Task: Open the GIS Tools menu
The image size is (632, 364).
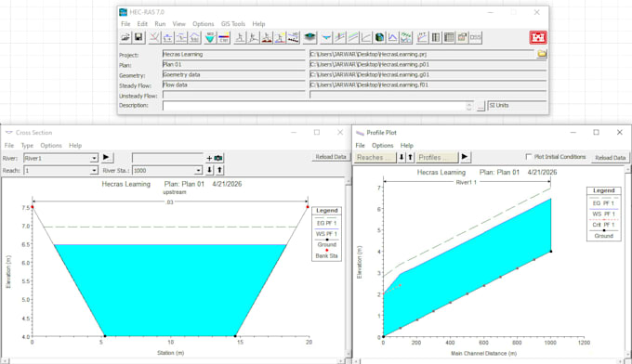Action: click(233, 24)
